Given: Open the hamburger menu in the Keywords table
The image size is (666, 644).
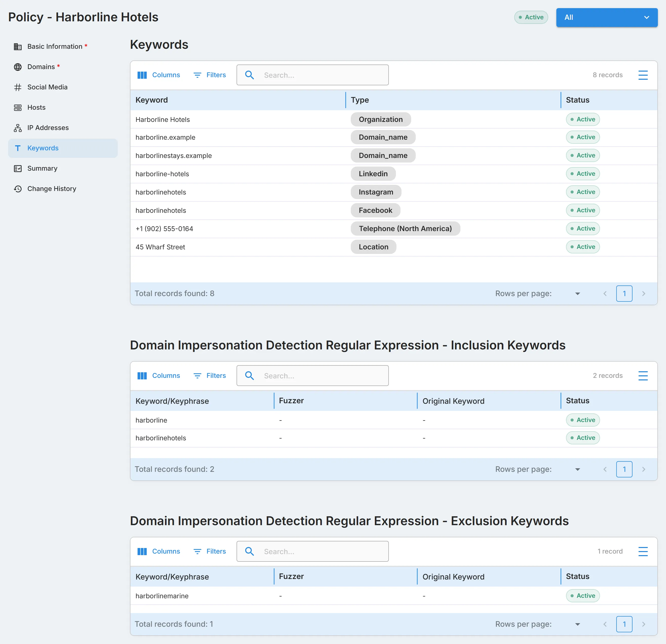Looking at the screenshot, I should click(x=643, y=75).
